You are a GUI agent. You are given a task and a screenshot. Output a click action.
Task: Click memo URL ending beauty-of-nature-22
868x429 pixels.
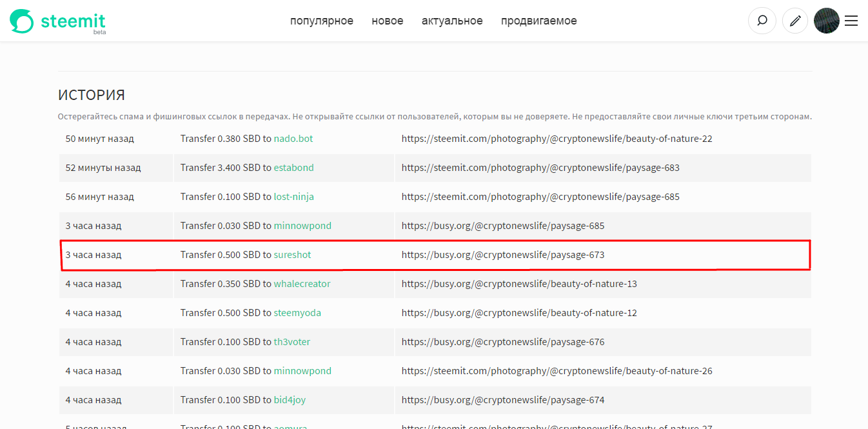tap(557, 139)
